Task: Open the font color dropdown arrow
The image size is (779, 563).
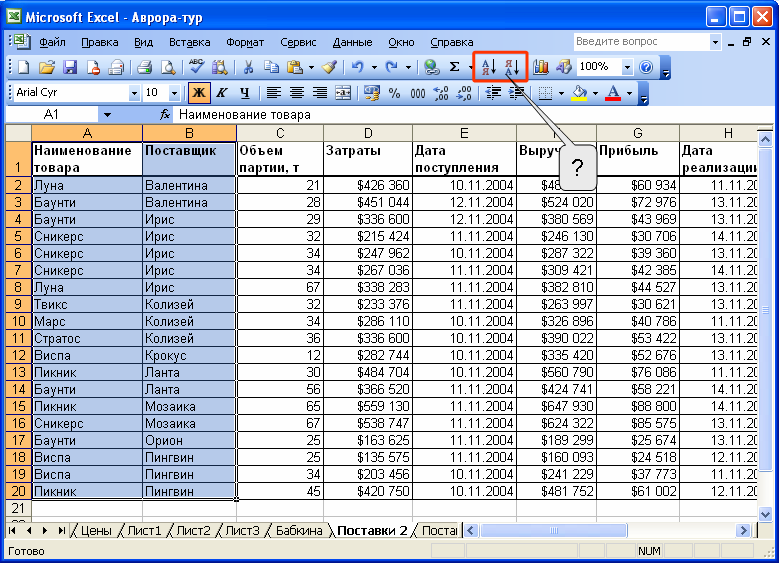Action: tap(629, 93)
